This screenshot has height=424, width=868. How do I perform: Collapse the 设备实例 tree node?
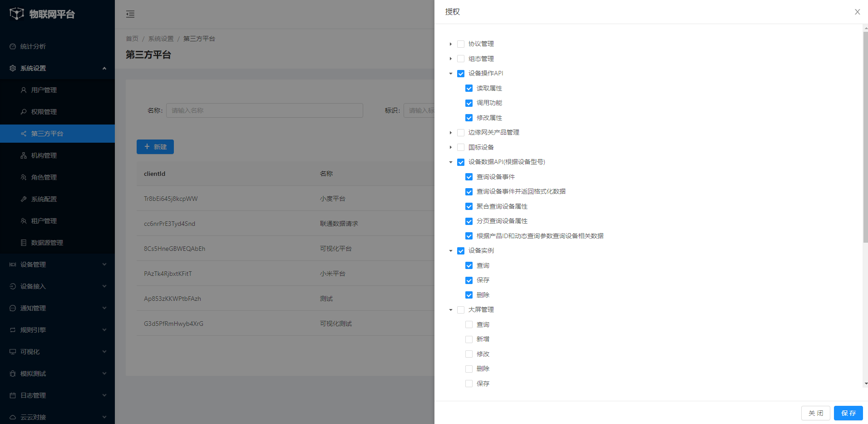[450, 251]
